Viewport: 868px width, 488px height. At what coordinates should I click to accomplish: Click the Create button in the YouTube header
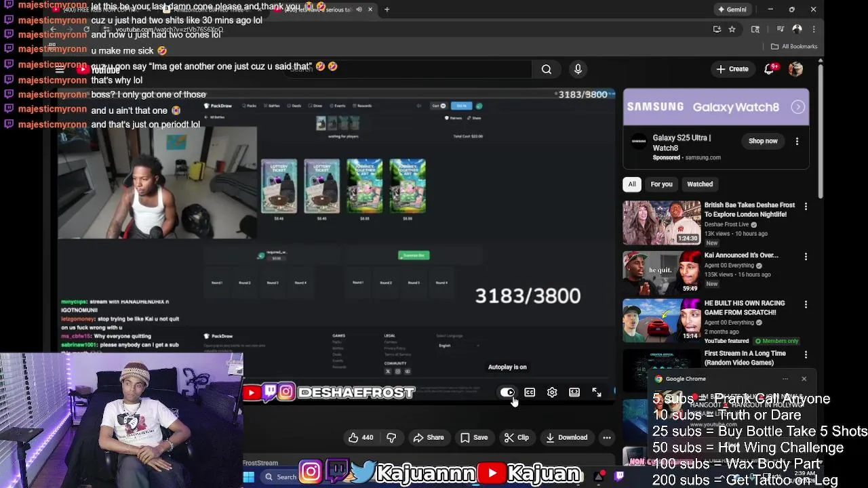(x=732, y=69)
